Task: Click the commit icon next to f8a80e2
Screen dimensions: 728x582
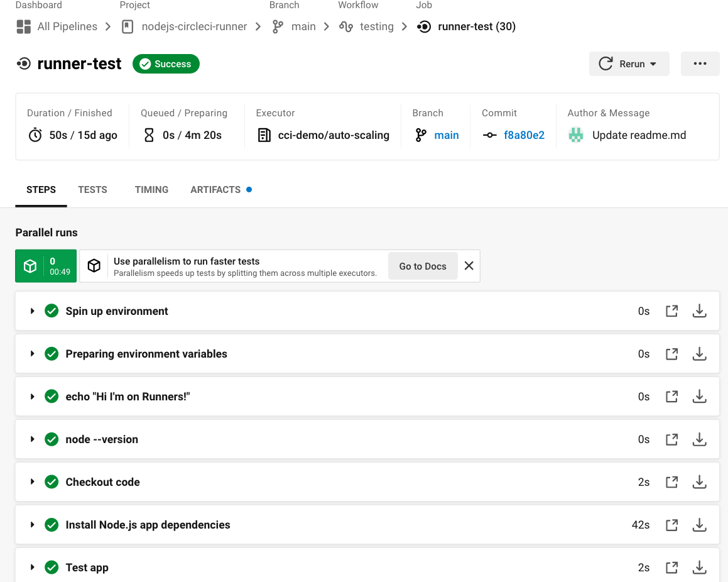Action: click(x=489, y=135)
